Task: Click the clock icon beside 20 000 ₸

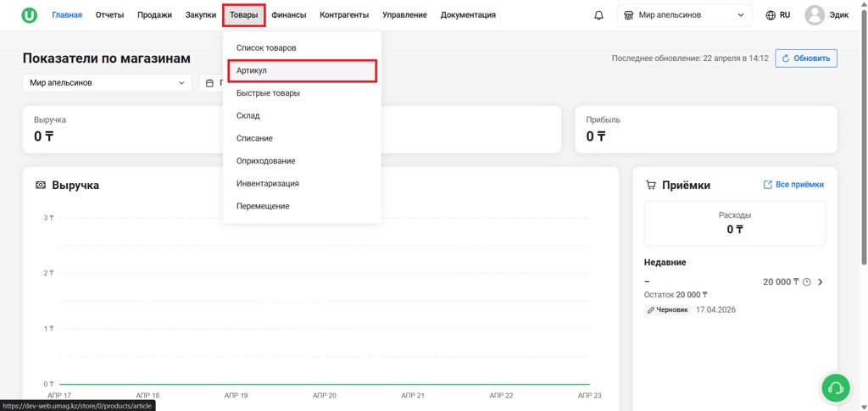Action: (807, 282)
